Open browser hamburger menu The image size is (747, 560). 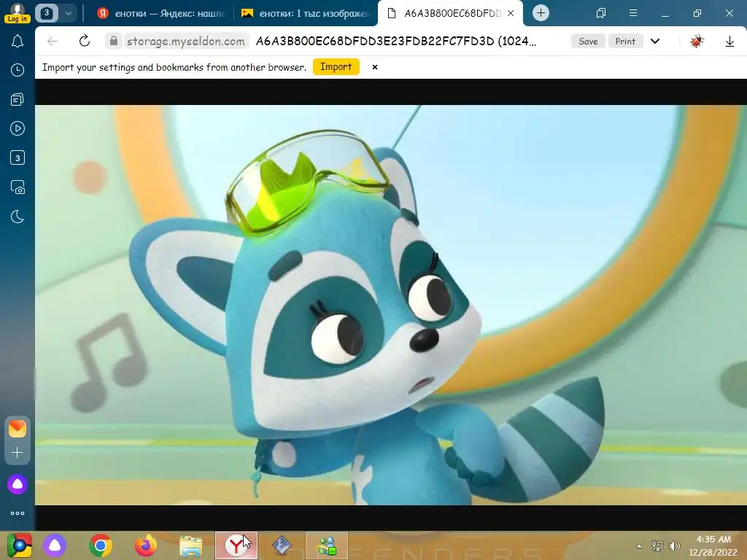pyautogui.click(x=633, y=13)
